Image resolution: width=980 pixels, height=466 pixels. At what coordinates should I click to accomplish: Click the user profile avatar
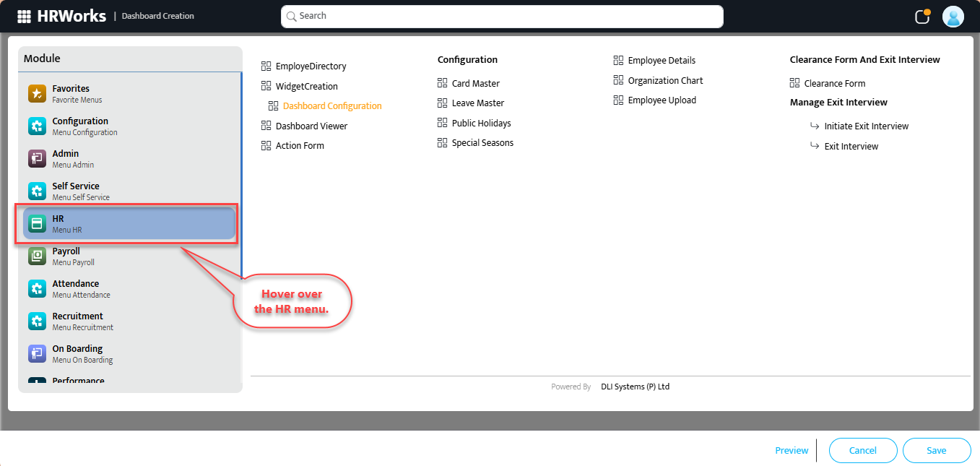[x=953, y=17]
